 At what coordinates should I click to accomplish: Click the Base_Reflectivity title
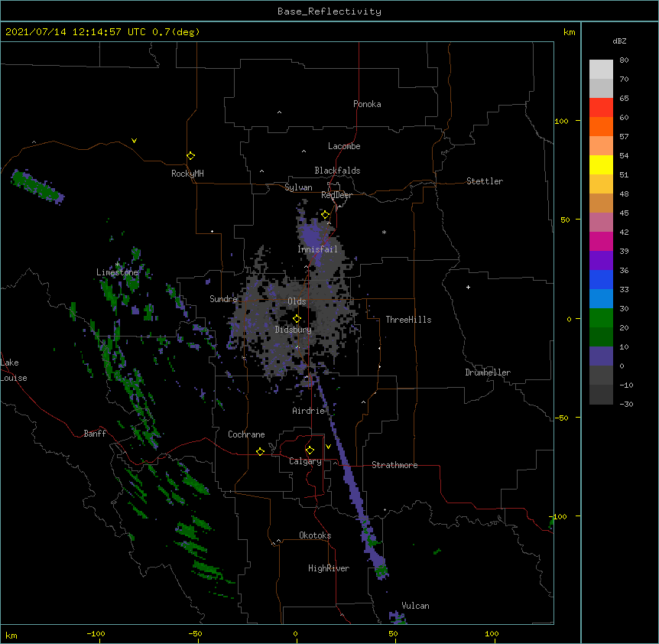point(329,11)
